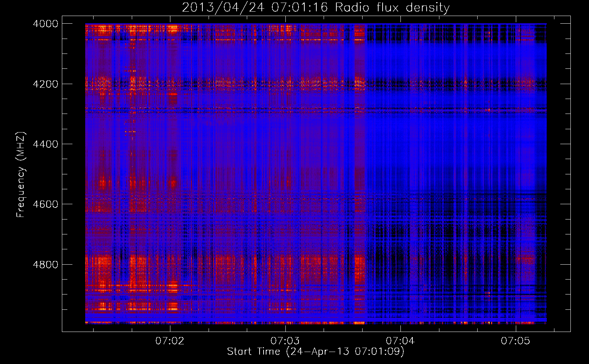Click the 07:04 time tick label
Image resolution: width=589 pixels, height=364 pixels.
pyautogui.click(x=400, y=341)
